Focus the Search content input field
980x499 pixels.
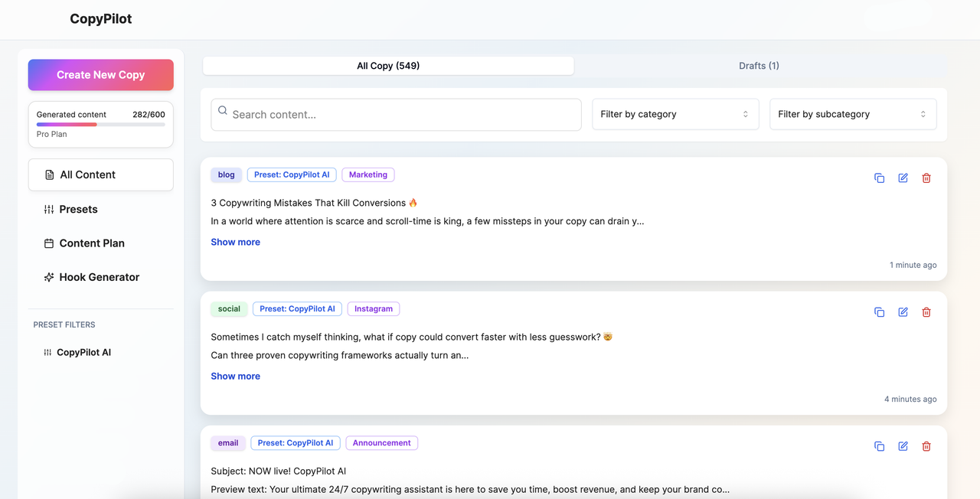396,115
